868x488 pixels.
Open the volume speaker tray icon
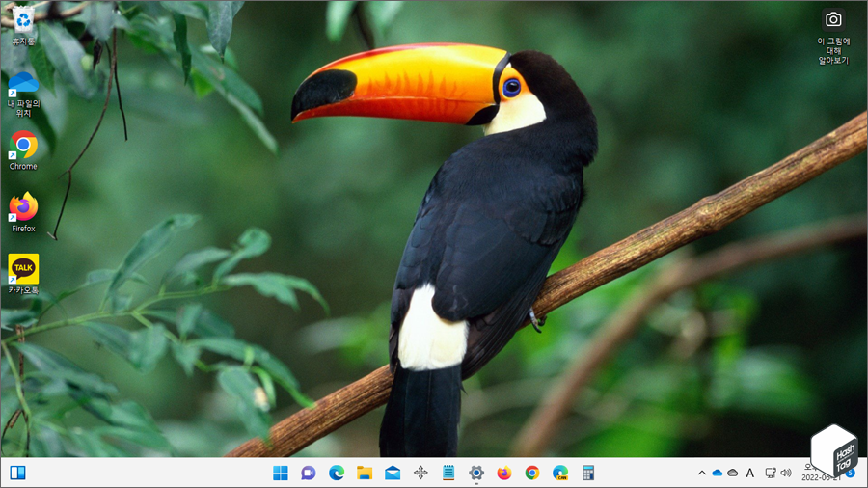(786, 474)
